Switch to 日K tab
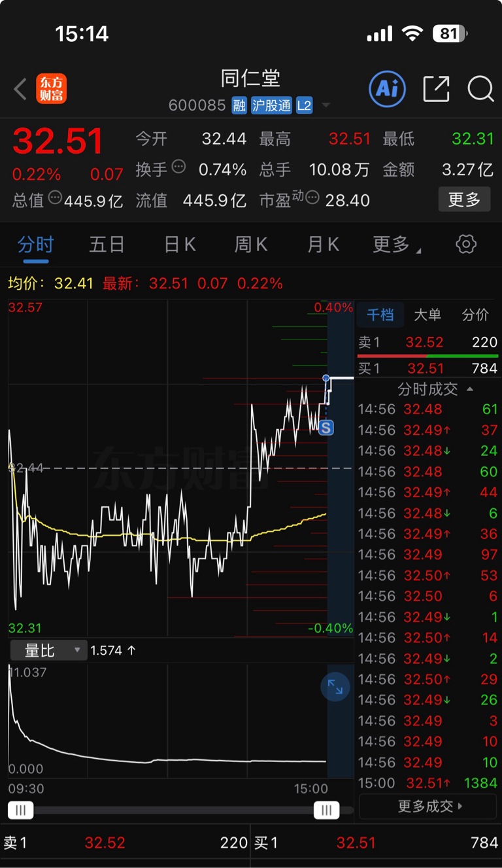Screen dimensions: 502x868 point(180,245)
